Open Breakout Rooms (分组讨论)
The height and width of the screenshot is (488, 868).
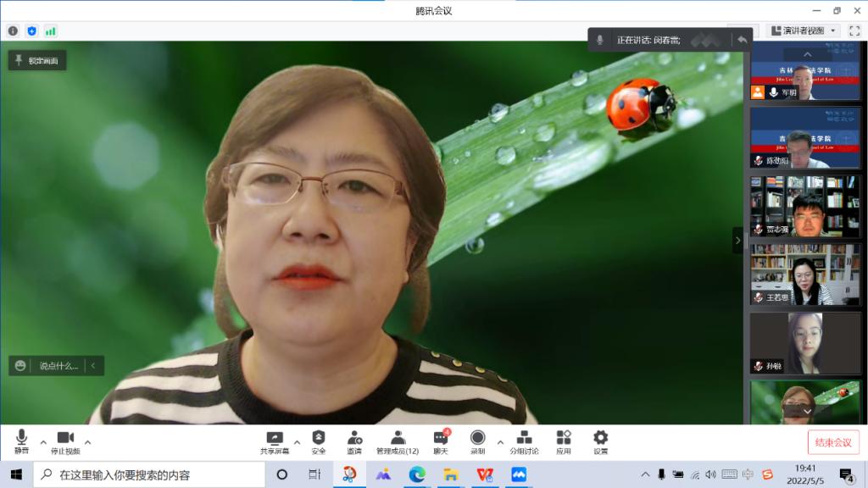point(524,439)
